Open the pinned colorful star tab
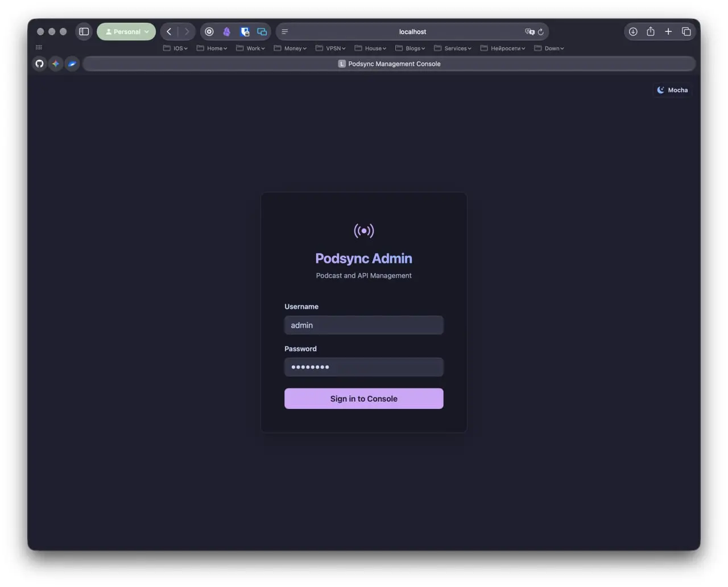 (56, 64)
